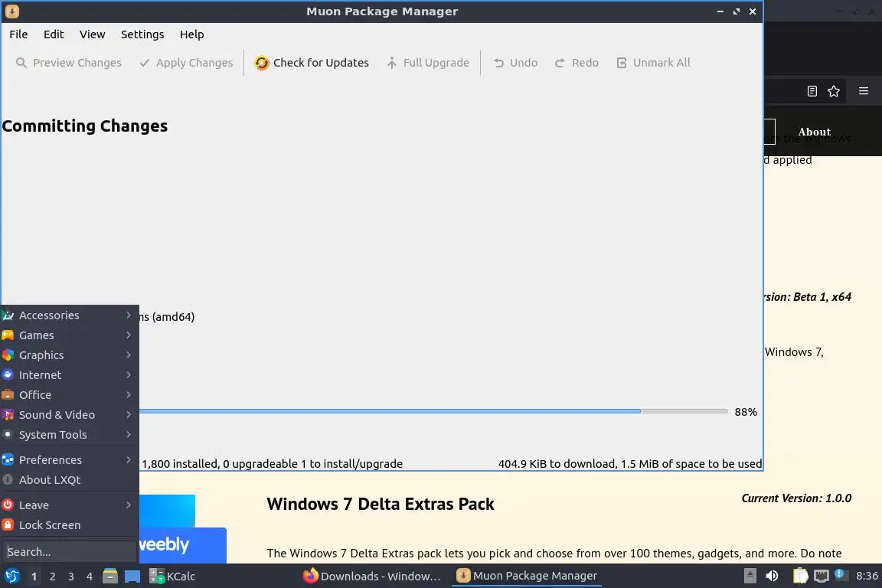The width and height of the screenshot is (882, 588).
Task: Click Muon Package Manager taskbar entry
Action: [527, 577]
